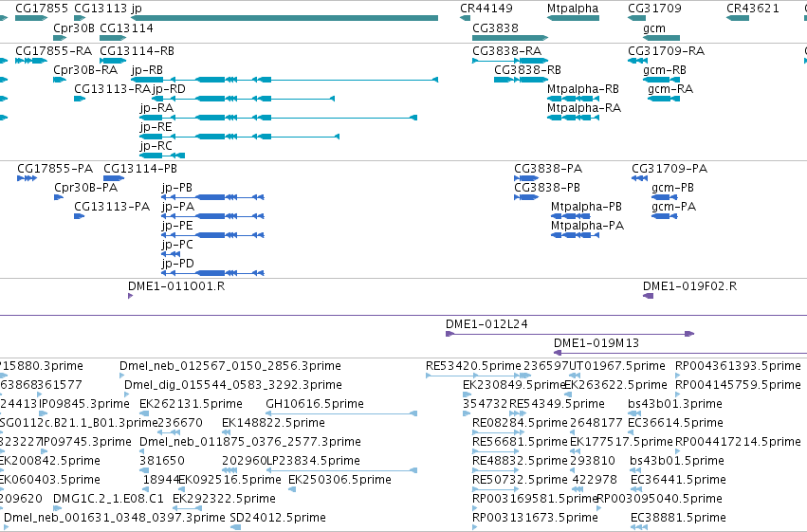Select the CG31709-RA transcript label
The width and height of the screenshot is (807, 532).
click(x=667, y=51)
